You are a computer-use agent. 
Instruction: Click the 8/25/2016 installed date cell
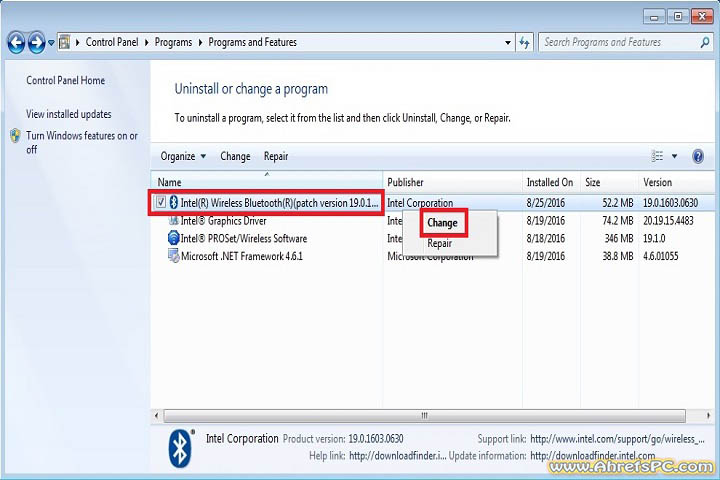(546, 203)
